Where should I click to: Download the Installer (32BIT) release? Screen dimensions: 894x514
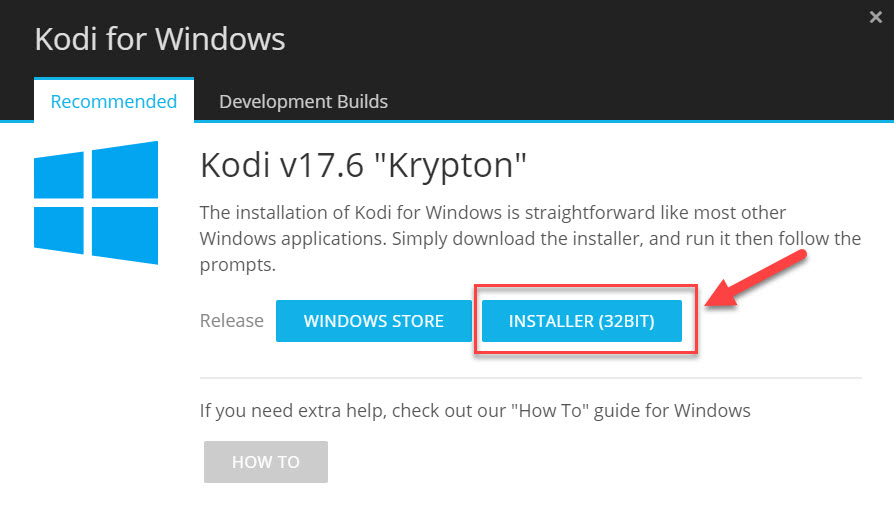[582, 321]
